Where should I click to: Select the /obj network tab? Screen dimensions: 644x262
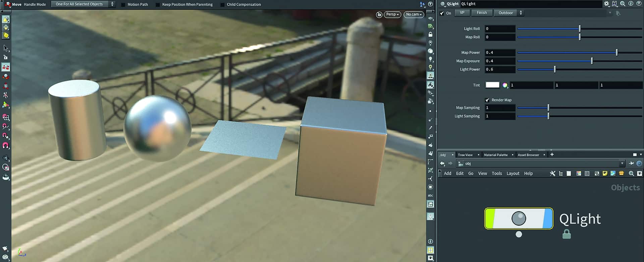pyautogui.click(x=443, y=155)
